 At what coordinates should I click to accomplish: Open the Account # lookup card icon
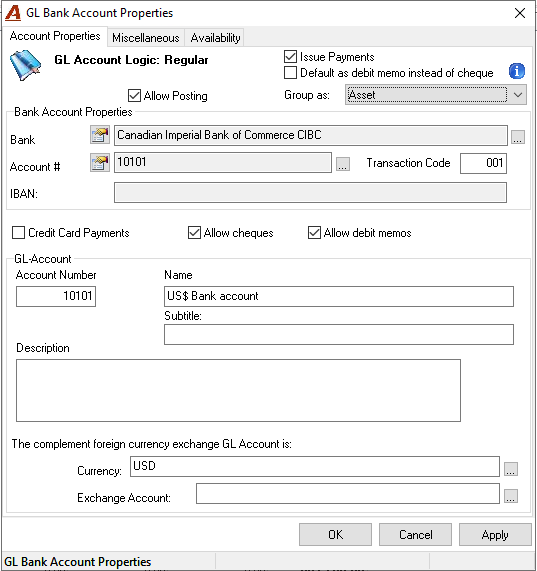coord(100,162)
